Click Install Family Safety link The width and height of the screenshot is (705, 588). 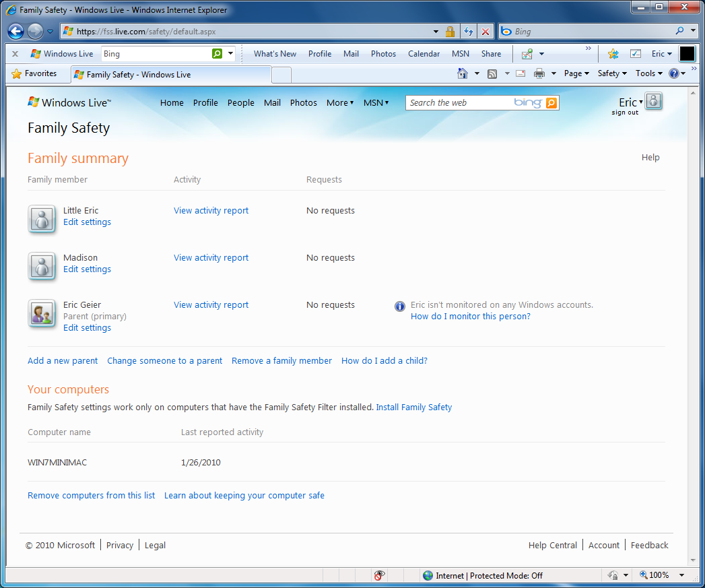pos(413,407)
